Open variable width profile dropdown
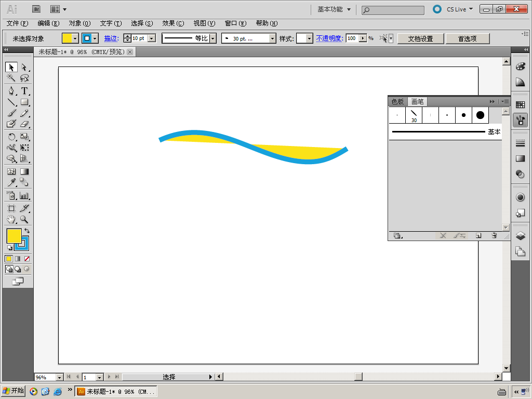The image size is (532, 399). coord(212,38)
